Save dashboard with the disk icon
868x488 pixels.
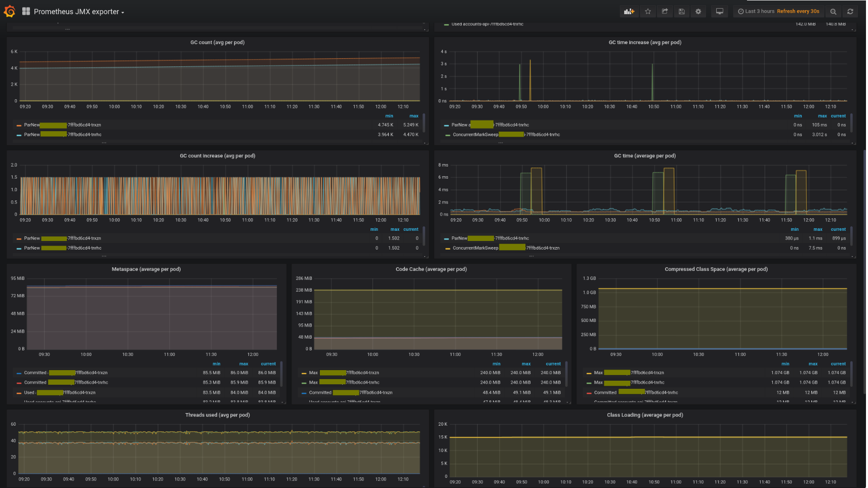(682, 11)
